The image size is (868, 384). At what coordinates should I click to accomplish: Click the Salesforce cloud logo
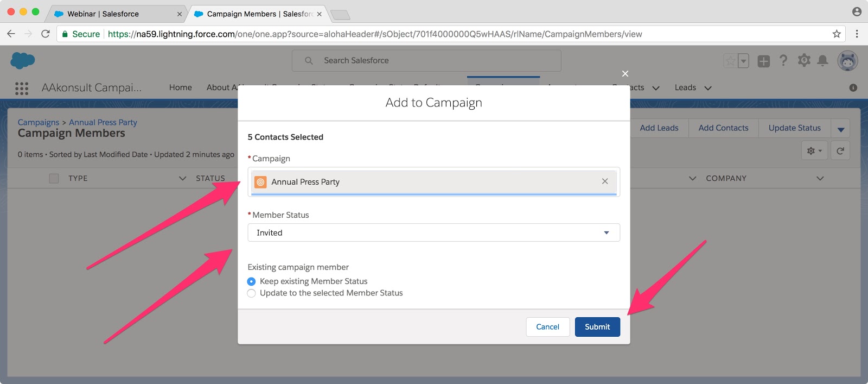pos(23,60)
